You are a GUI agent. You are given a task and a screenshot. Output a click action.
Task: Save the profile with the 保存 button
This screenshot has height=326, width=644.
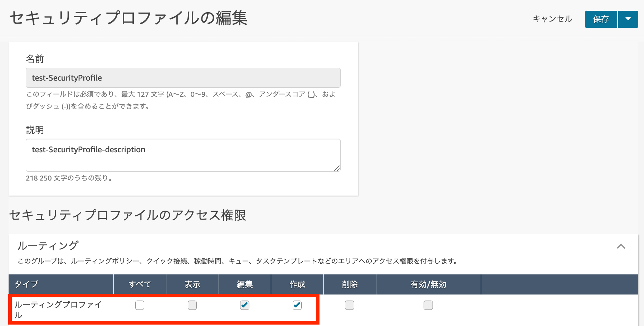pos(601,19)
